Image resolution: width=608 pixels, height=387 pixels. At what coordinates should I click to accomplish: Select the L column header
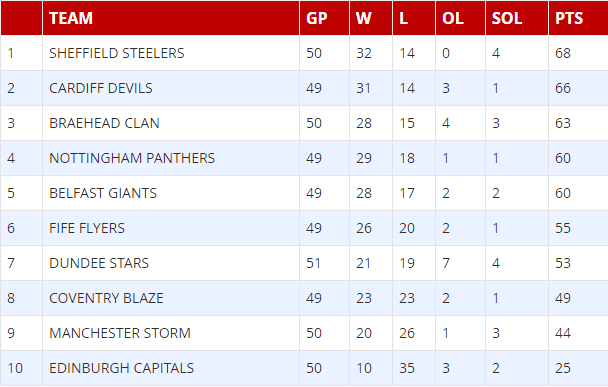click(x=404, y=18)
